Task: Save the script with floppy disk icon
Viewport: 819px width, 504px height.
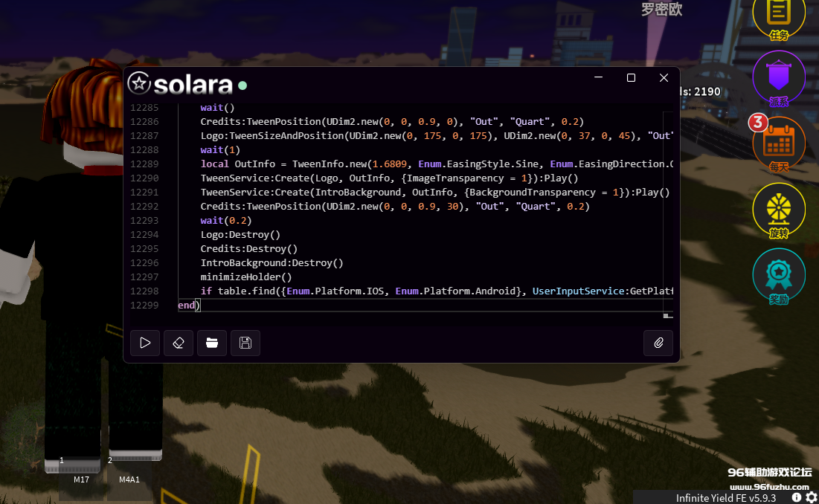Action: [x=245, y=343]
